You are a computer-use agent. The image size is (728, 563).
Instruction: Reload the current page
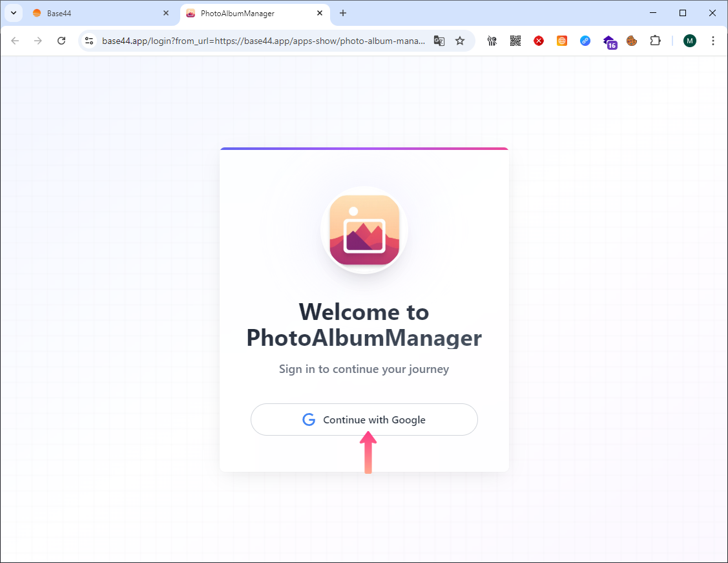[61, 41]
